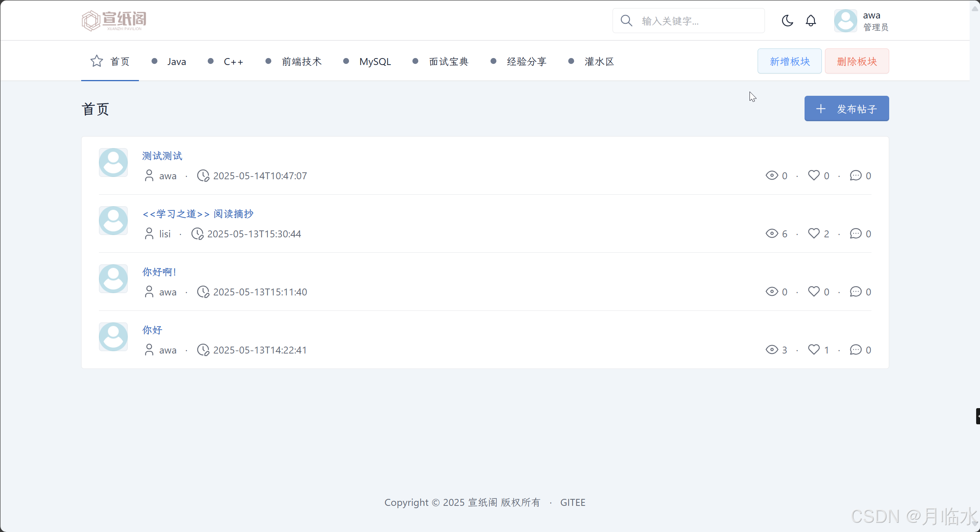Image resolution: width=980 pixels, height=532 pixels.
Task: Click the 新增板块 button
Action: click(790, 61)
